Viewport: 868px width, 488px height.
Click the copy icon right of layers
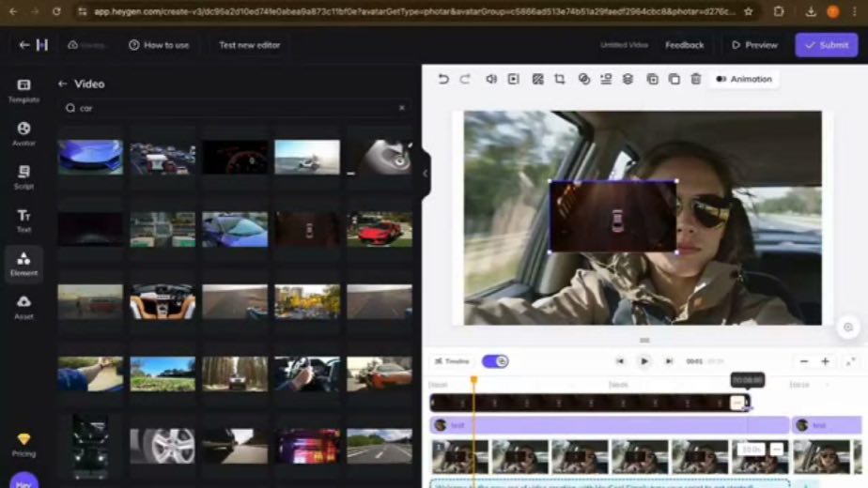point(652,79)
